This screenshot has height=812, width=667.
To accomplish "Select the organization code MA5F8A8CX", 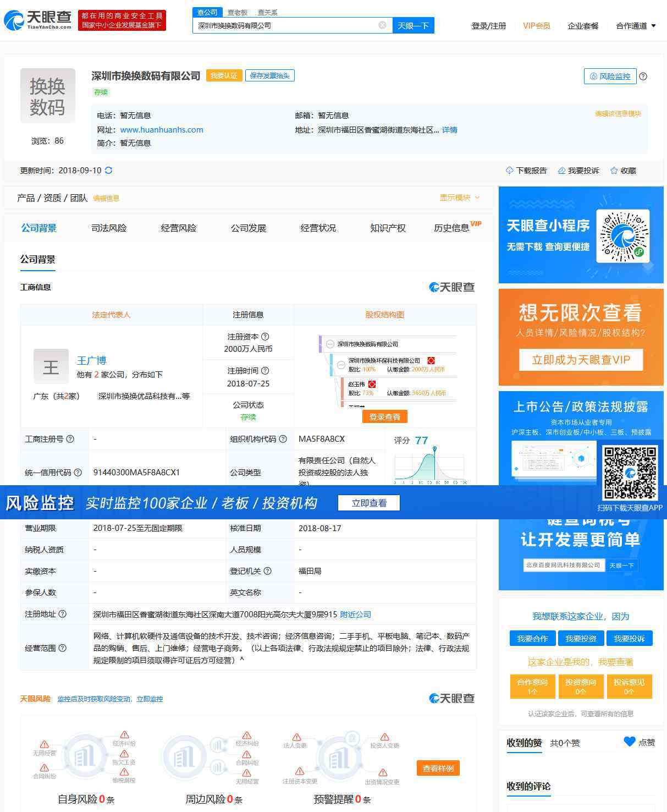I will (322, 439).
